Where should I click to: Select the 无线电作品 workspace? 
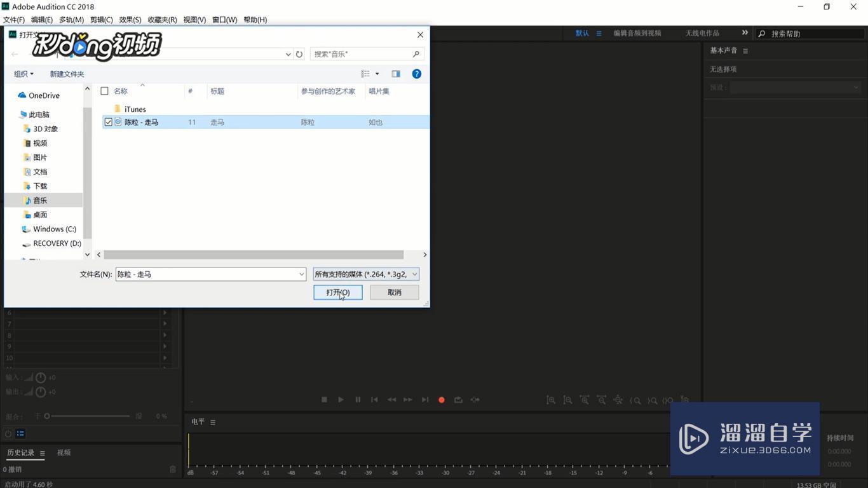(702, 33)
